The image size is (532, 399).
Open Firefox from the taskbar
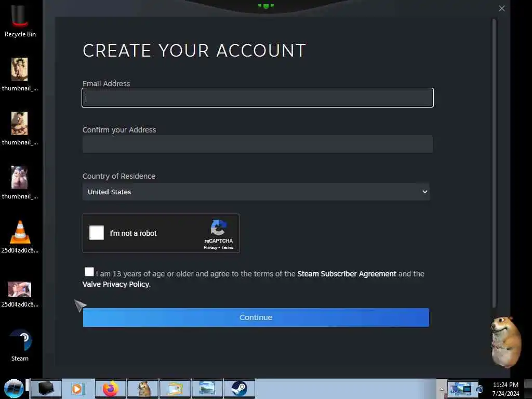tap(110, 389)
